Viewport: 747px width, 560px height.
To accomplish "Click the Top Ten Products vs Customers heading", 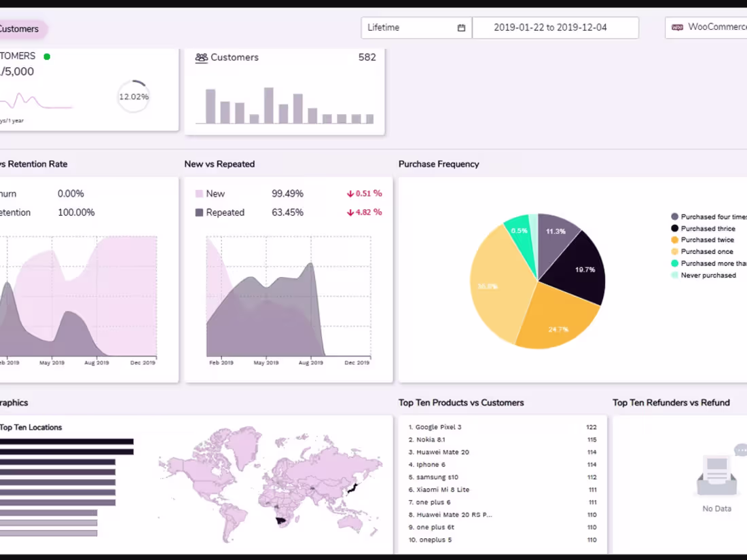I will tap(460, 403).
